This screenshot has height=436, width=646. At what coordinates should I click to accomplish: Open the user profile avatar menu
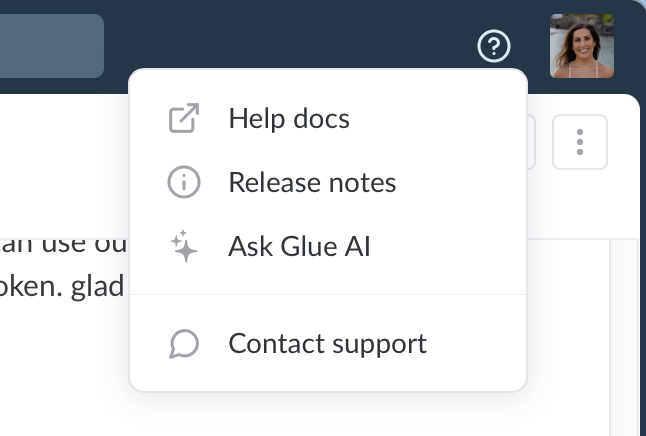pos(581,46)
